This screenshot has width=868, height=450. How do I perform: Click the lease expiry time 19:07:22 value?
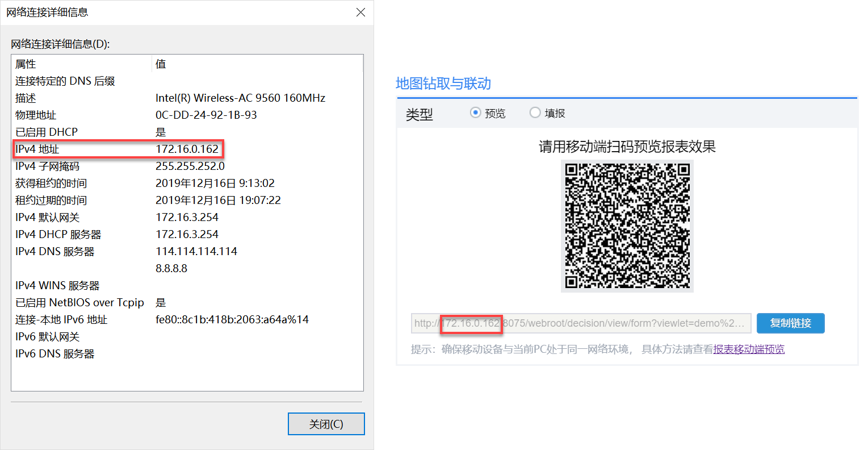[x=219, y=201]
